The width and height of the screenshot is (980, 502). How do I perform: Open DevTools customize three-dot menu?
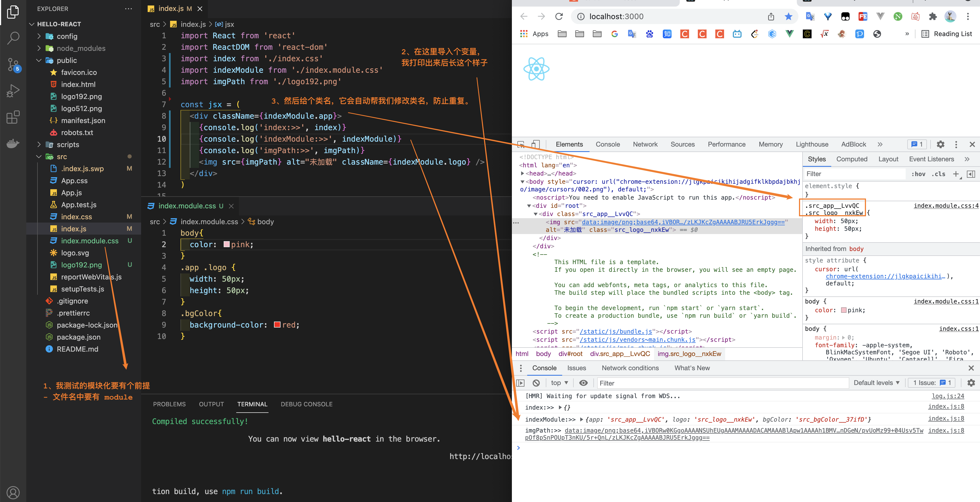click(x=956, y=145)
